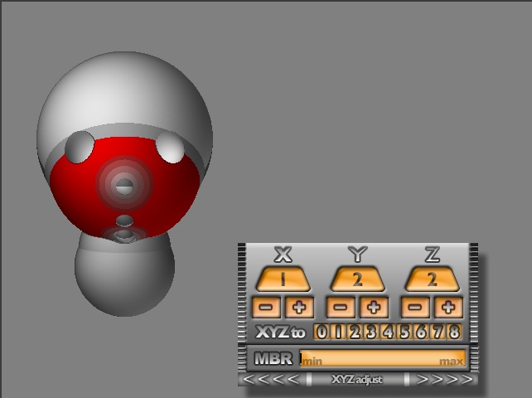Viewport: 532px width, 398px height.
Task: Decrease the Z value with minus button
Action: 415,307
